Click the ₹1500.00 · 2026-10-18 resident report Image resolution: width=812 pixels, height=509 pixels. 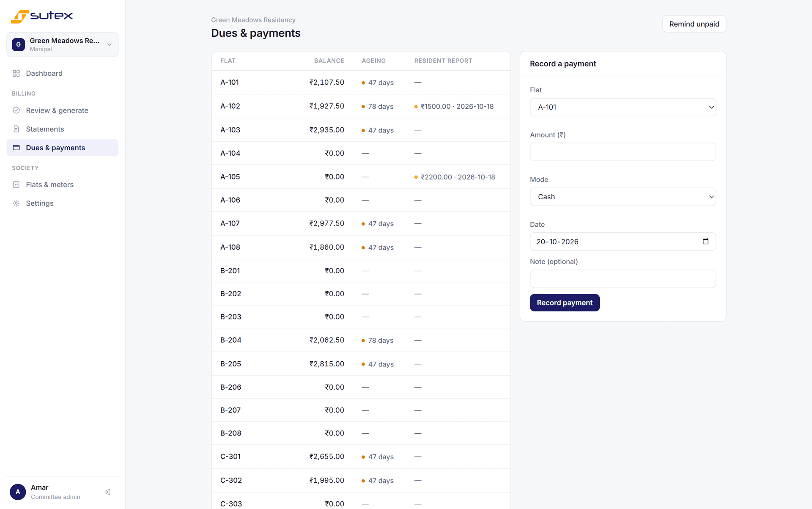454,106
